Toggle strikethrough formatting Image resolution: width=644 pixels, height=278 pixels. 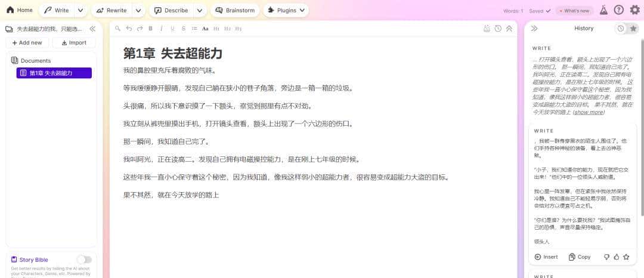[x=184, y=28]
